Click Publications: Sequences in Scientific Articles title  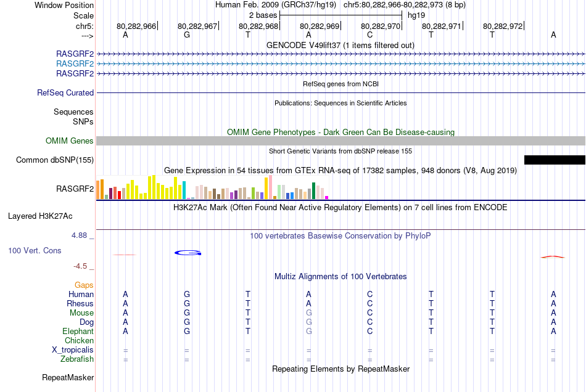[340, 103]
